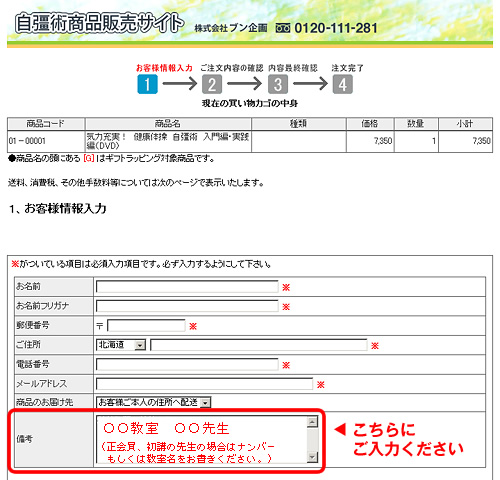Click the お客様情報入力 step label
Image resolution: width=500 pixels, height=480 pixels.
pos(164,68)
